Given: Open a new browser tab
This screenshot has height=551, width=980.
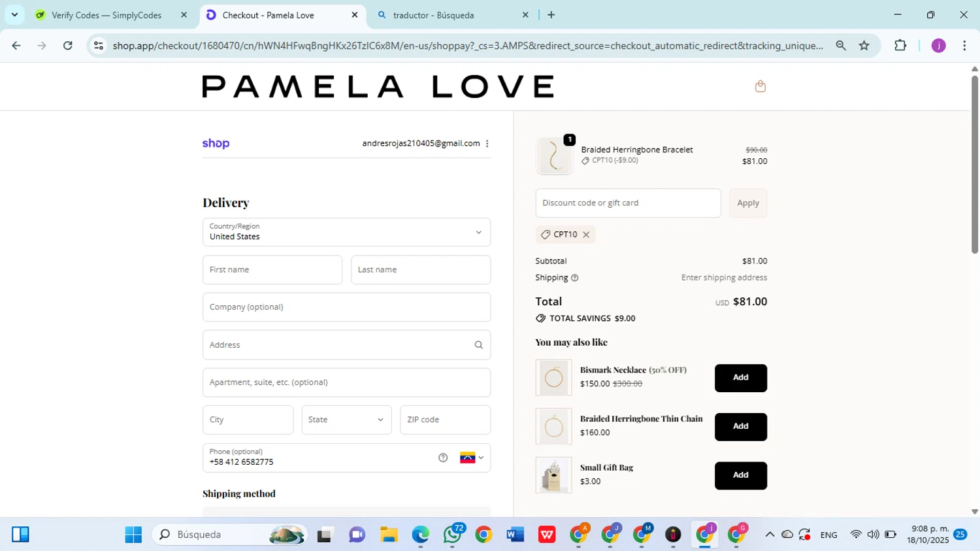Looking at the screenshot, I should [x=551, y=15].
